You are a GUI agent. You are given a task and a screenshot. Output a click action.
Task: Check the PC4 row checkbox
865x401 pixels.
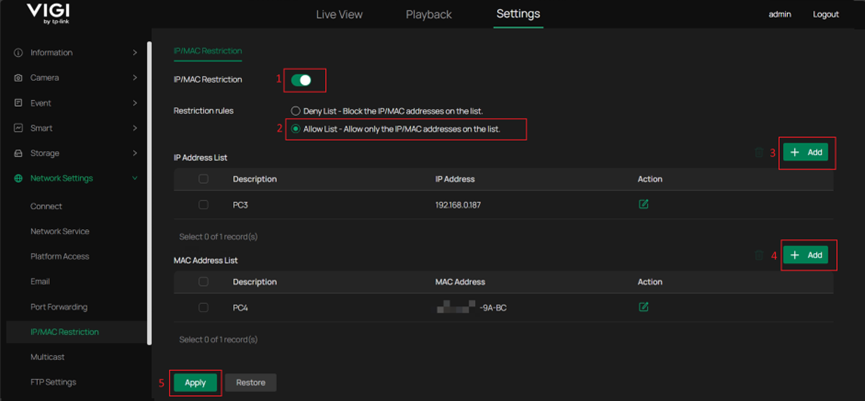(203, 307)
